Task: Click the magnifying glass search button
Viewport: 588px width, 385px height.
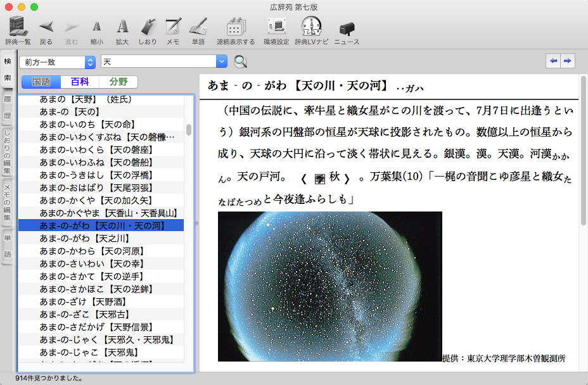Action: click(241, 61)
